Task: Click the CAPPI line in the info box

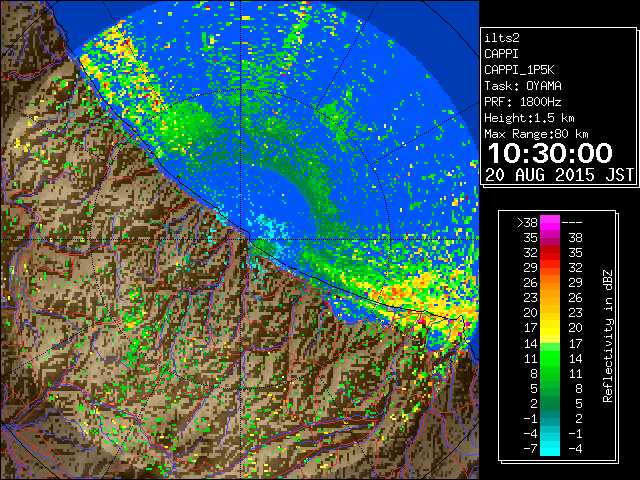Action: tap(501, 54)
